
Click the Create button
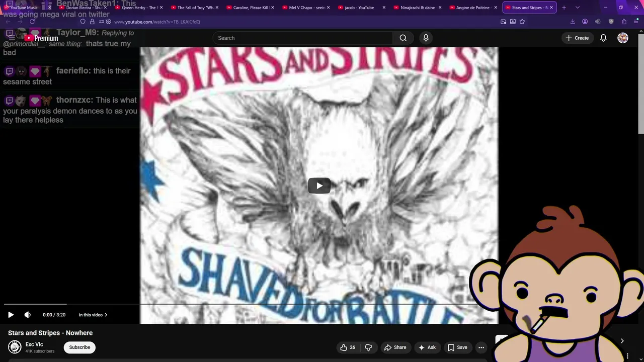577,38
